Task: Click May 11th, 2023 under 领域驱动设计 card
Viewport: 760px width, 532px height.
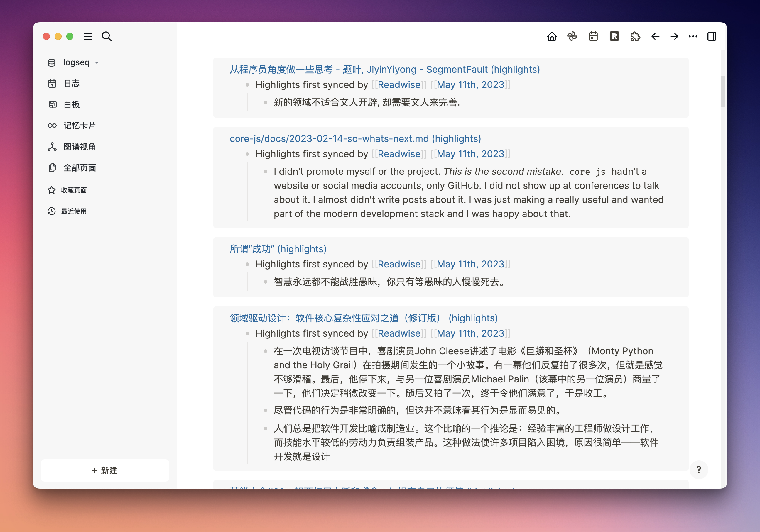Action: pyautogui.click(x=470, y=333)
